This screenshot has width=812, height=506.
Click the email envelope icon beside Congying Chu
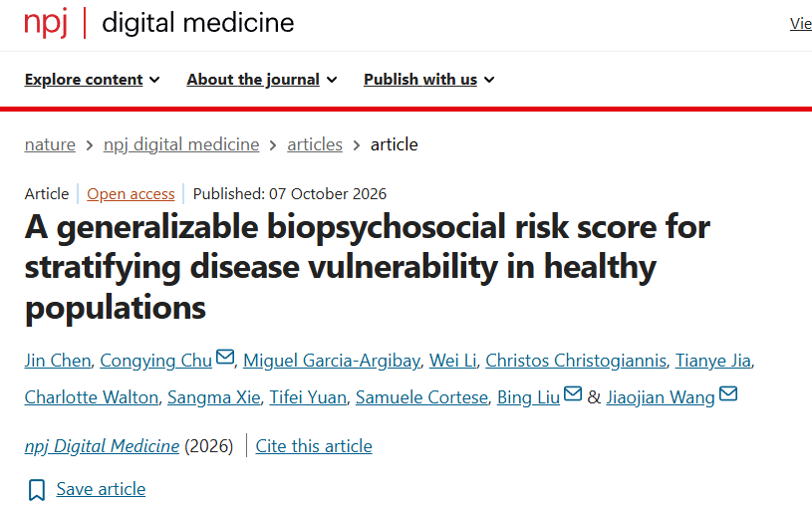(x=225, y=357)
